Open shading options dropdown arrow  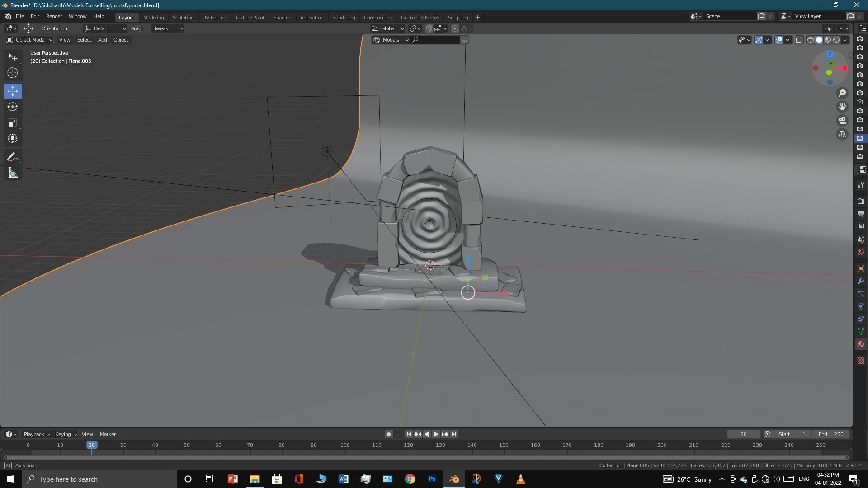(845, 40)
